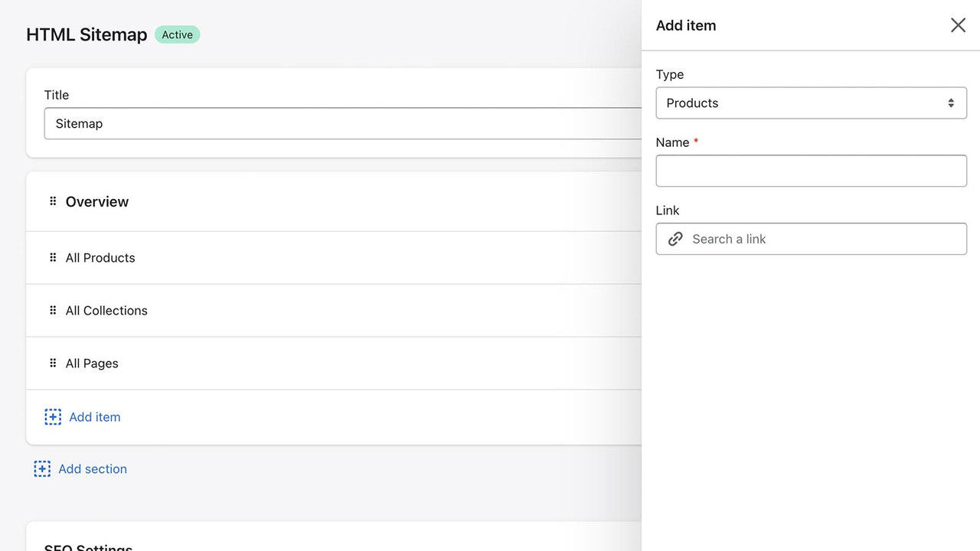Click the drag handle next to All Products

pyautogui.click(x=52, y=258)
